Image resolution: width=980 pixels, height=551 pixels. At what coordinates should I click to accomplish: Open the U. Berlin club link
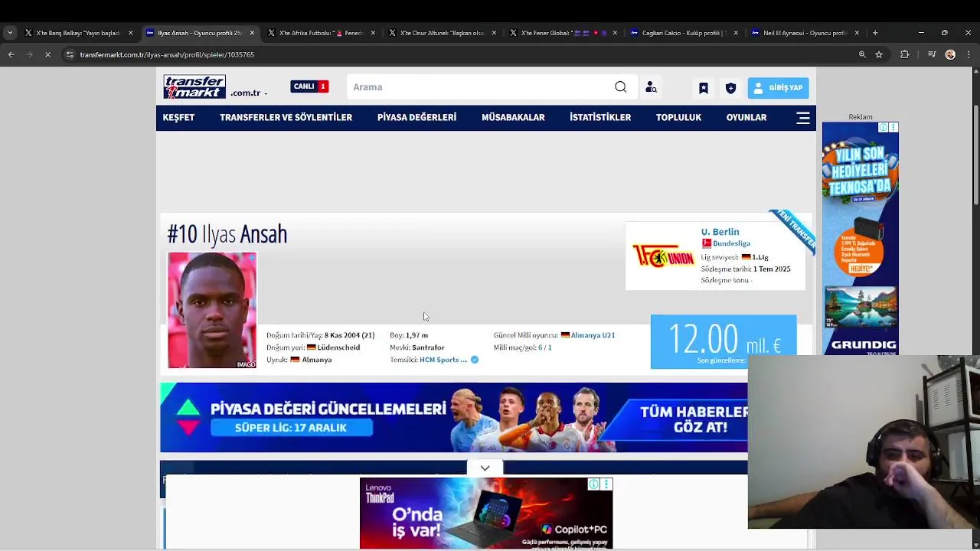(x=720, y=232)
